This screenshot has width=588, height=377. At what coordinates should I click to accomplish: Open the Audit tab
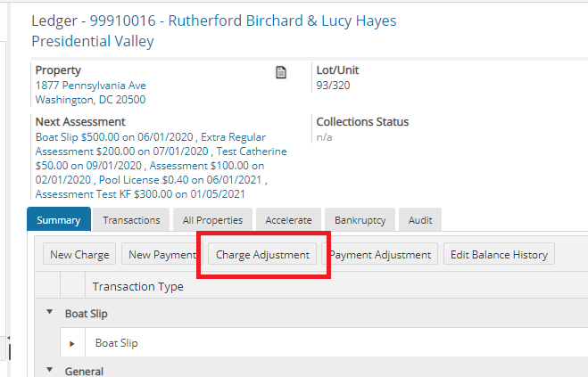coord(419,220)
